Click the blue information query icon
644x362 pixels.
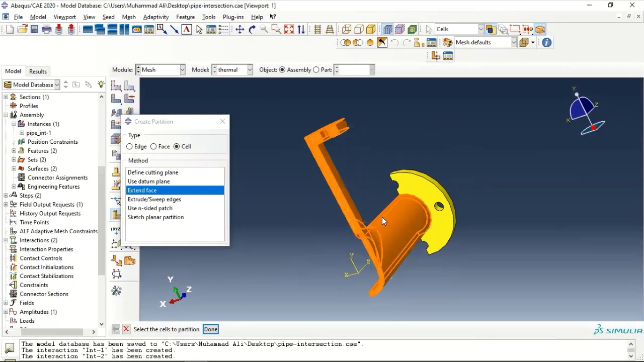pos(547,42)
